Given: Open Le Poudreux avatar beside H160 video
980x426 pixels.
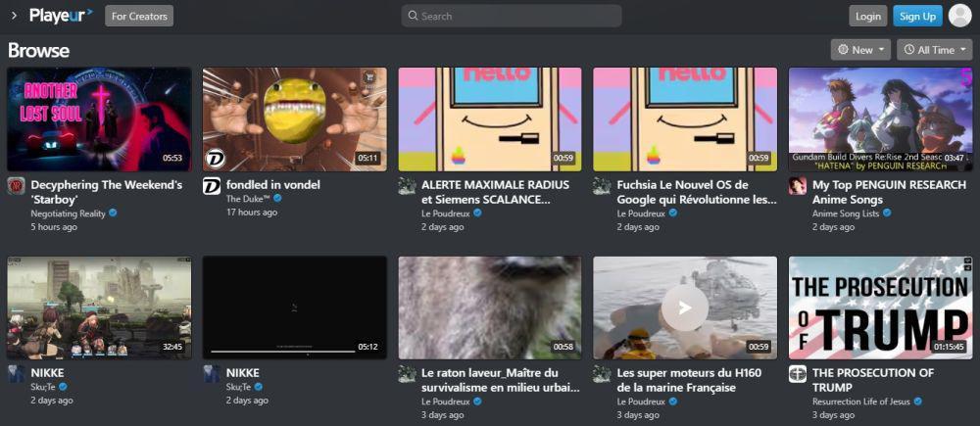Looking at the screenshot, I should click(x=602, y=373).
